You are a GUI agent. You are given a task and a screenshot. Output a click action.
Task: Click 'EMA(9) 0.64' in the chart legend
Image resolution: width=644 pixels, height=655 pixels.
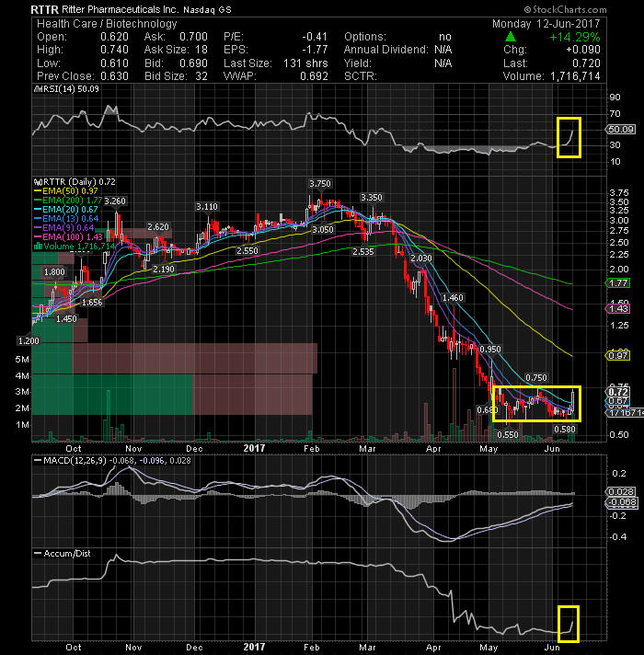tap(68, 227)
